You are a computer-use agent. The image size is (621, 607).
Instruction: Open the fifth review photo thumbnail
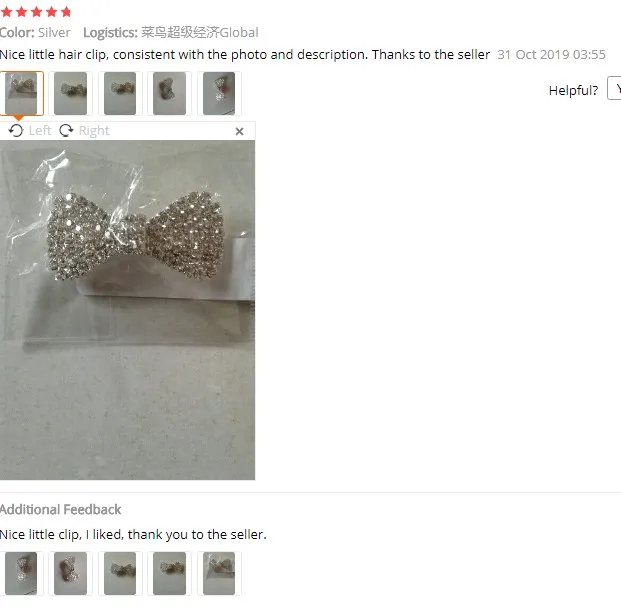tap(219, 93)
